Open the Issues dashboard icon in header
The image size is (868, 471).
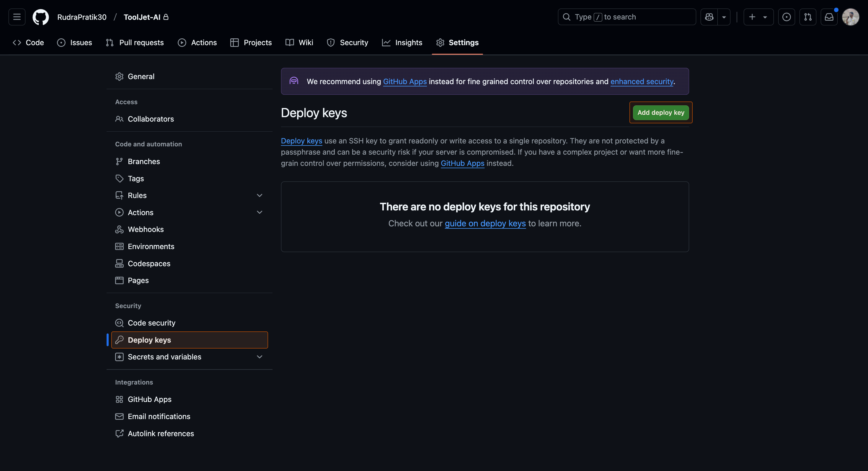[x=787, y=17]
